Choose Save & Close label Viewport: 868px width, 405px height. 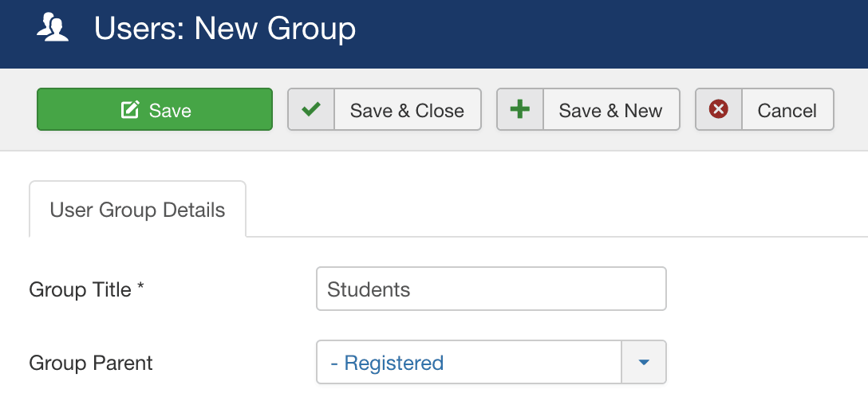click(407, 110)
